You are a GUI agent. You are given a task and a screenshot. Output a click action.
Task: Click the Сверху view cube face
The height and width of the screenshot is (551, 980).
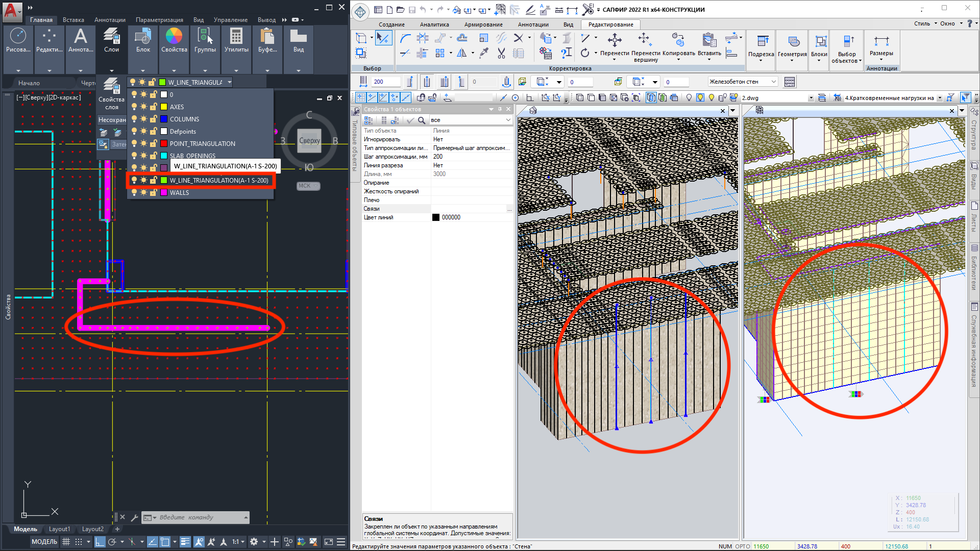pyautogui.click(x=309, y=141)
